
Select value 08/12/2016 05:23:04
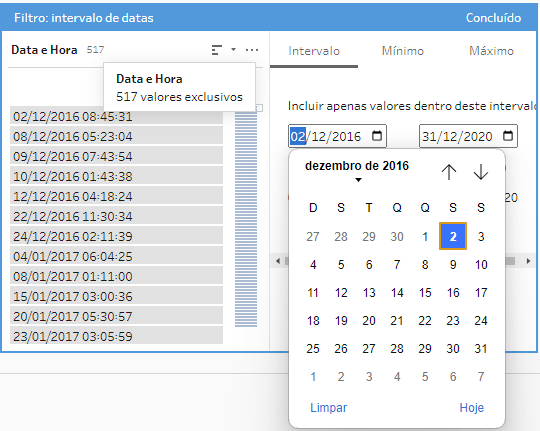click(116, 136)
